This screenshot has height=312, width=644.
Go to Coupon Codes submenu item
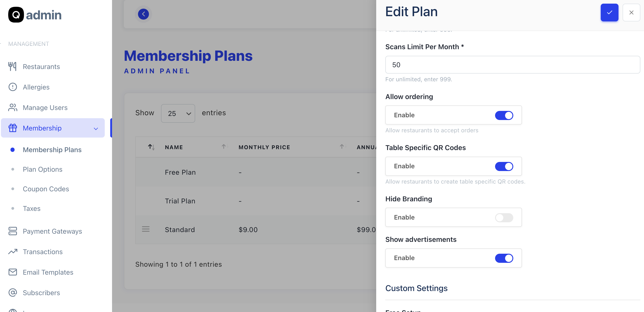pyautogui.click(x=46, y=189)
